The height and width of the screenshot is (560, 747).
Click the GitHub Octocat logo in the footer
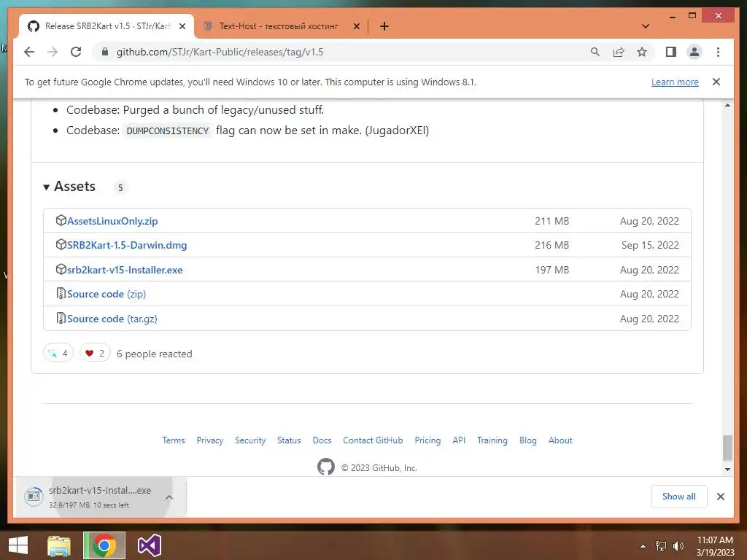[326, 467]
